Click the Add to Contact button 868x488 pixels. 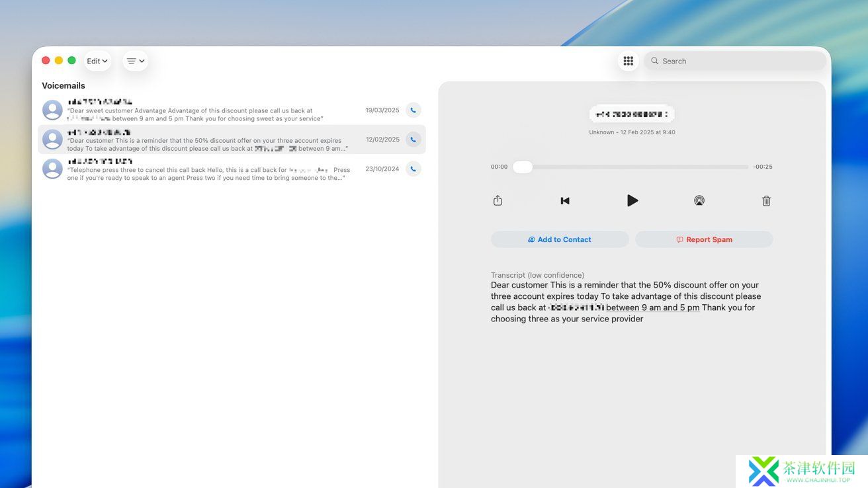[560, 239]
